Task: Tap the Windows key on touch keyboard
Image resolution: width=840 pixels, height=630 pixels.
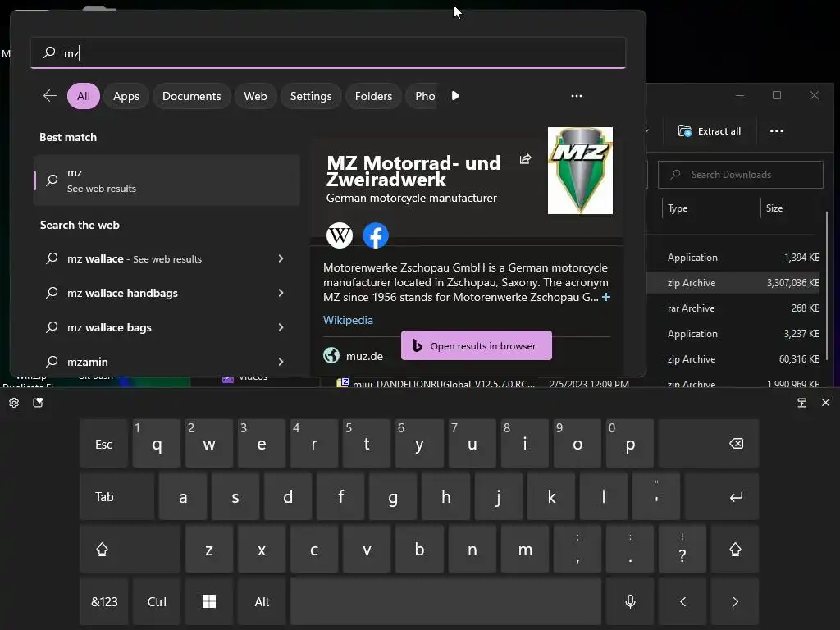Action: click(209, 601)
